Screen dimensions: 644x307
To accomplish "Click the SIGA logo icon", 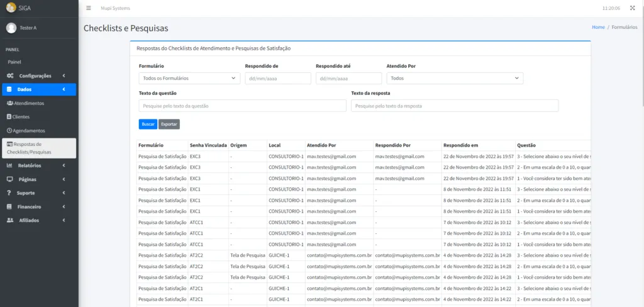I will (x=11, y=8).
